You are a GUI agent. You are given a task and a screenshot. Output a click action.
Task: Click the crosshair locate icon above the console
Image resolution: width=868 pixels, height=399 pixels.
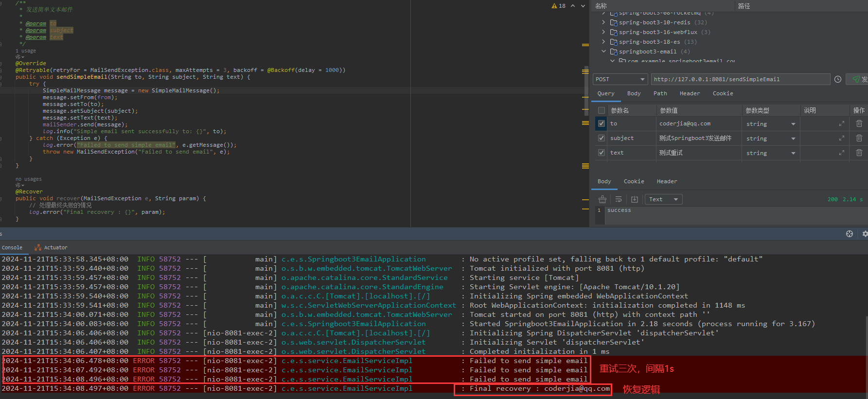coord(850,234)
